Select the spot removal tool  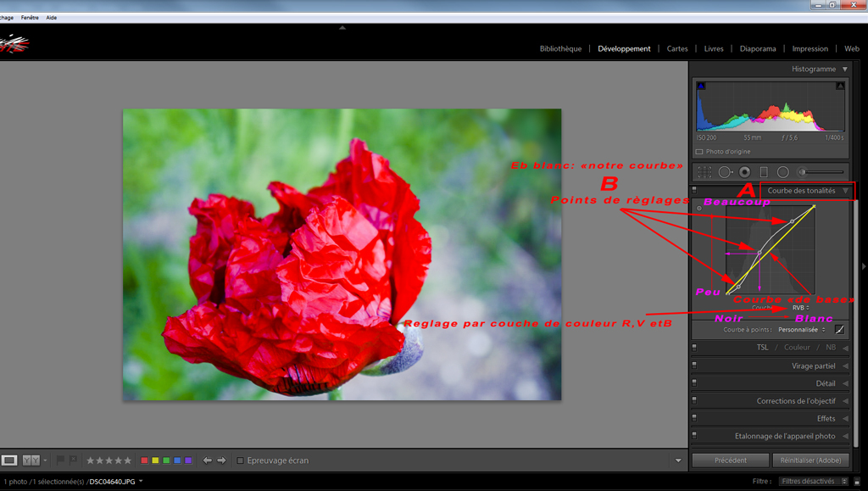(x=725, y=171)
